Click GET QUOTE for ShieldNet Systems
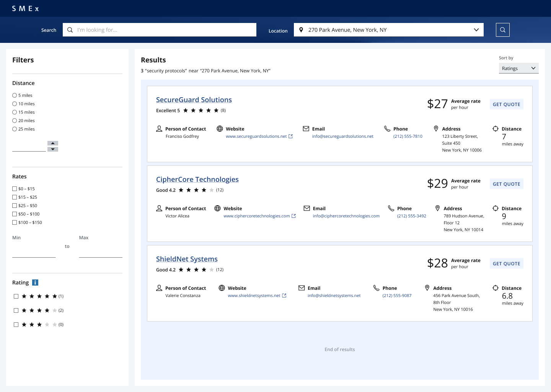 click(506, 263)
